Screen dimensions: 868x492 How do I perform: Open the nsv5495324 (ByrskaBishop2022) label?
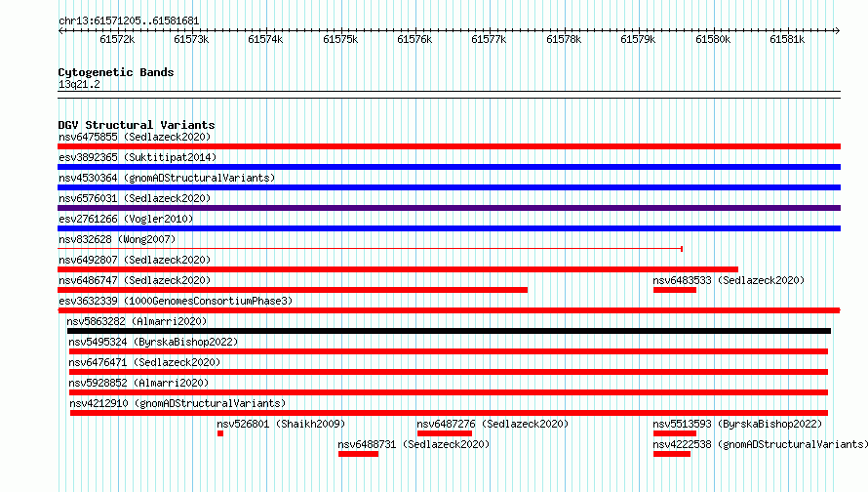153,342
